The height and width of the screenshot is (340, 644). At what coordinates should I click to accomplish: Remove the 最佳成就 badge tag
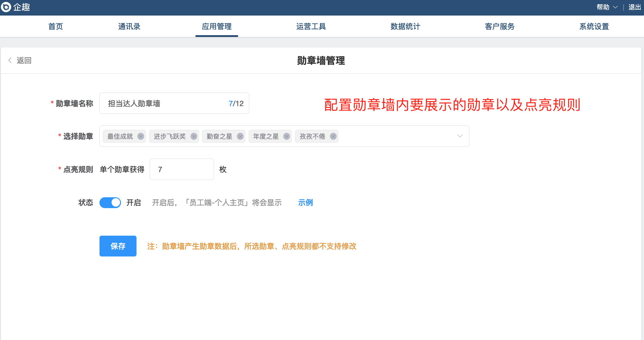click(141, 136)
